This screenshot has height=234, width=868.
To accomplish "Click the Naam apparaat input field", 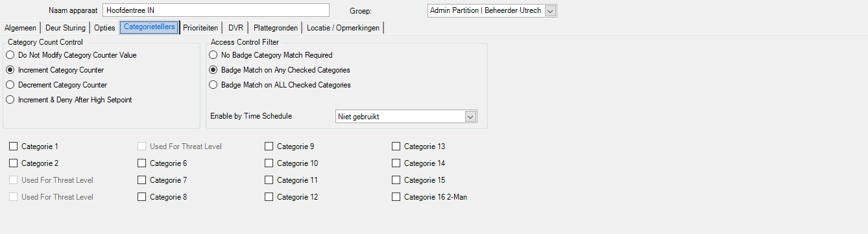I will 216,10.
